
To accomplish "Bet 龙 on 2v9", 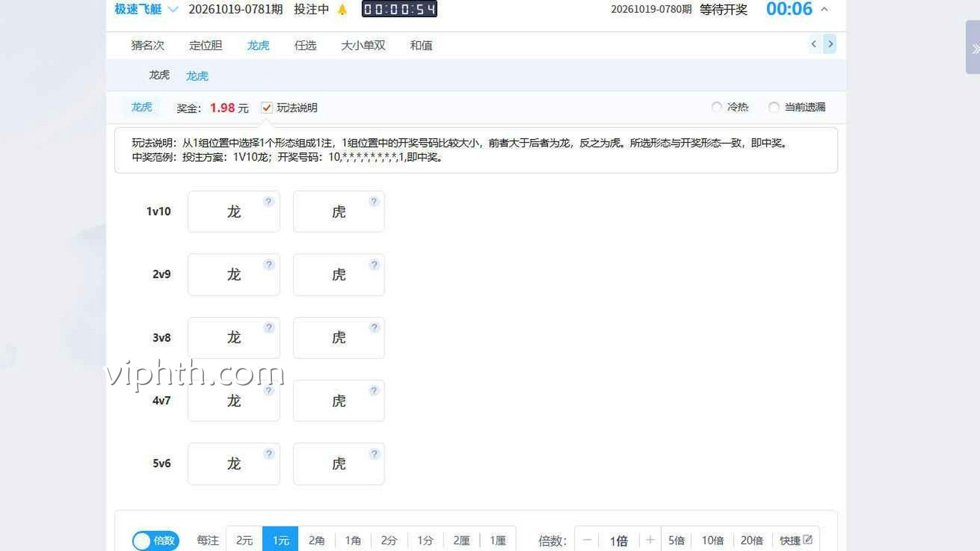I will click(x=234, y=274).
